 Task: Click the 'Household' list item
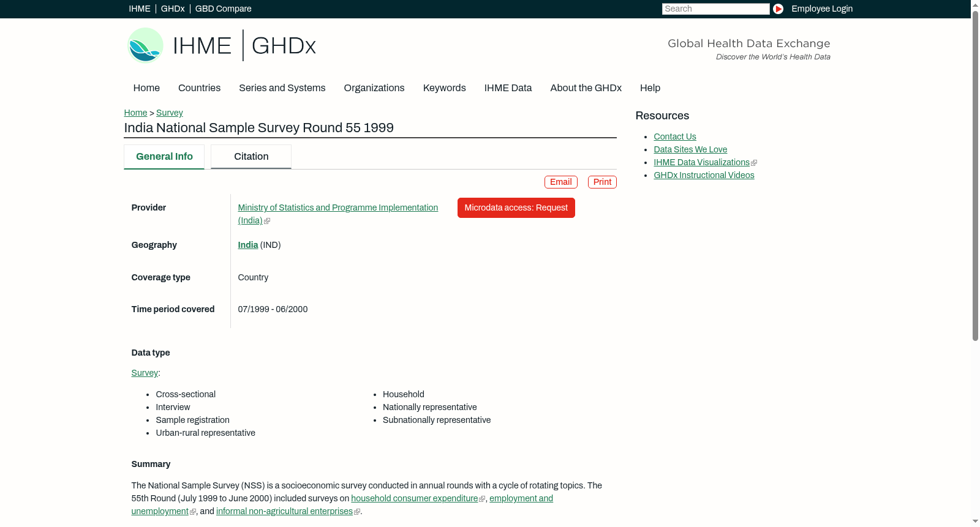click(x=403, y=394)
